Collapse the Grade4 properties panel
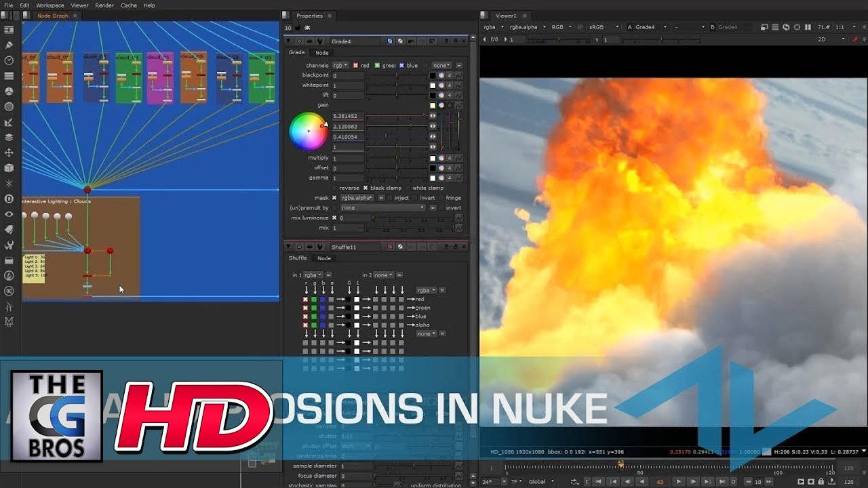Viewport: 868px width, 488px height. pos(288,41)
